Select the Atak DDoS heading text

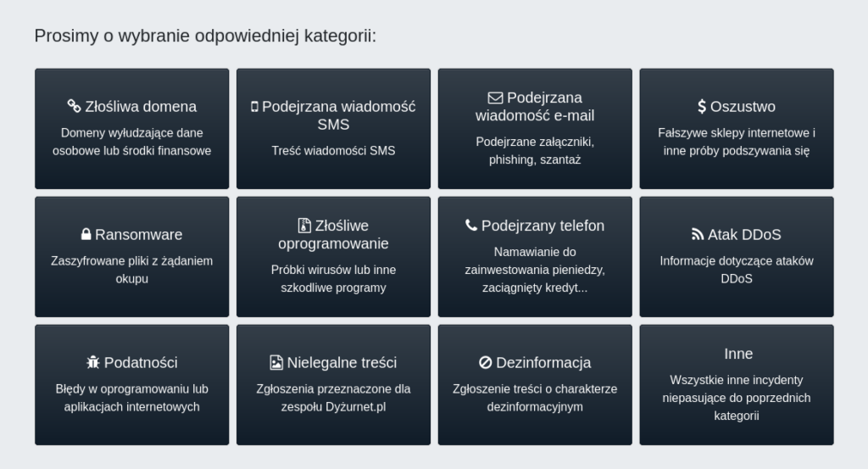(x=744, y=234)
